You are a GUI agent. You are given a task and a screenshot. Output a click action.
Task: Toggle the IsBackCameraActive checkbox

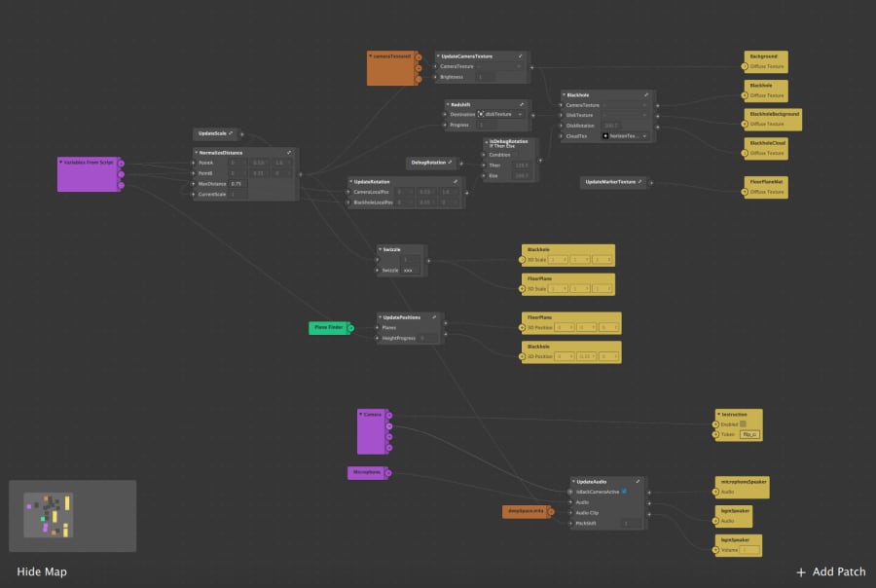625,492
